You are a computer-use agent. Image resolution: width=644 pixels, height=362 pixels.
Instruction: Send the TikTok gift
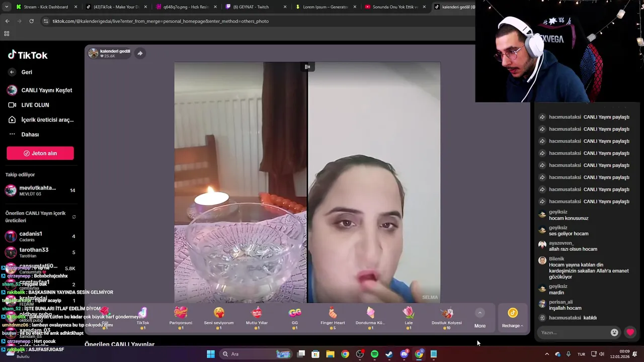pos(143,318)
